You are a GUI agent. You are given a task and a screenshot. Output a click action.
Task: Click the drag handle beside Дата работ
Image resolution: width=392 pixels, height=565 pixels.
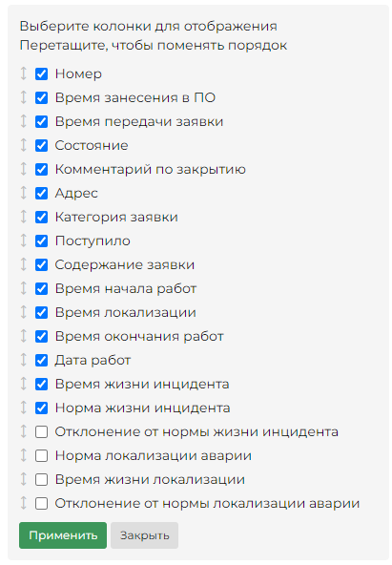point(24,360)
